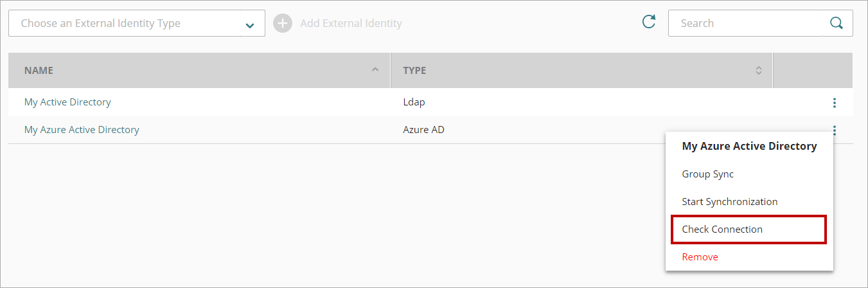Click the magnifier search icon
Viewport: 868px width, 288px height.
click(837, 23)
